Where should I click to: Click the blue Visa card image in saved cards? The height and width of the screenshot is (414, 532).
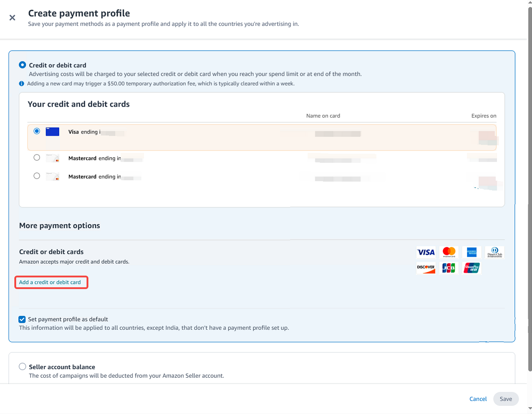[52, 132]
